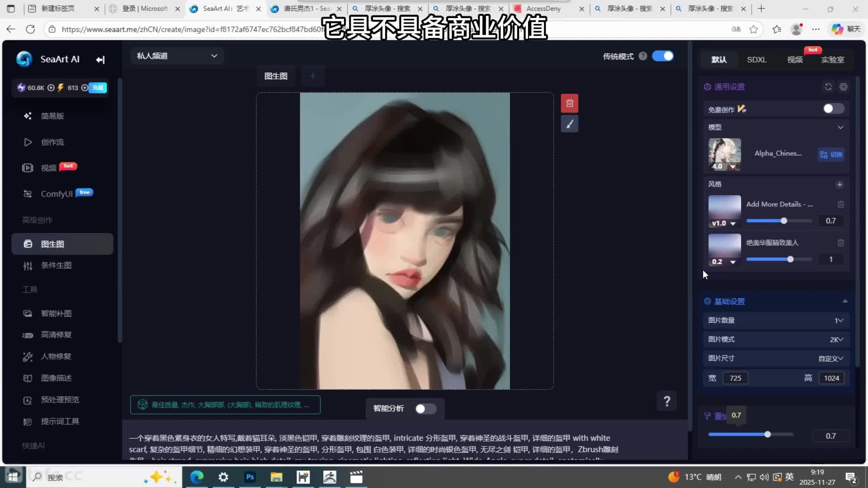Open Photoshop from the Windows taskbar

click(x=250, y=477)
